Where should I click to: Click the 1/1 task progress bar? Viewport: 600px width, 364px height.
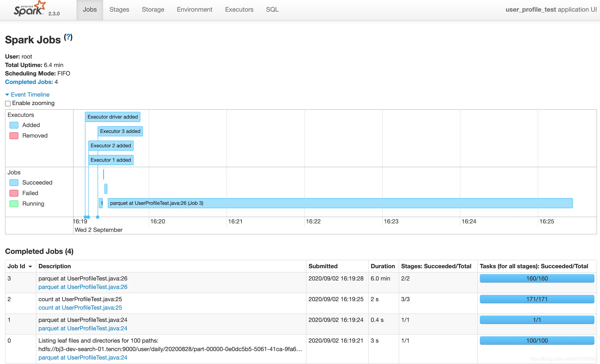(537, 320)
